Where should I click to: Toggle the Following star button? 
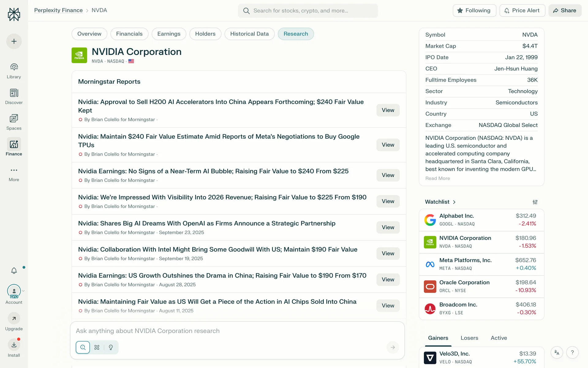coord(474,10)
